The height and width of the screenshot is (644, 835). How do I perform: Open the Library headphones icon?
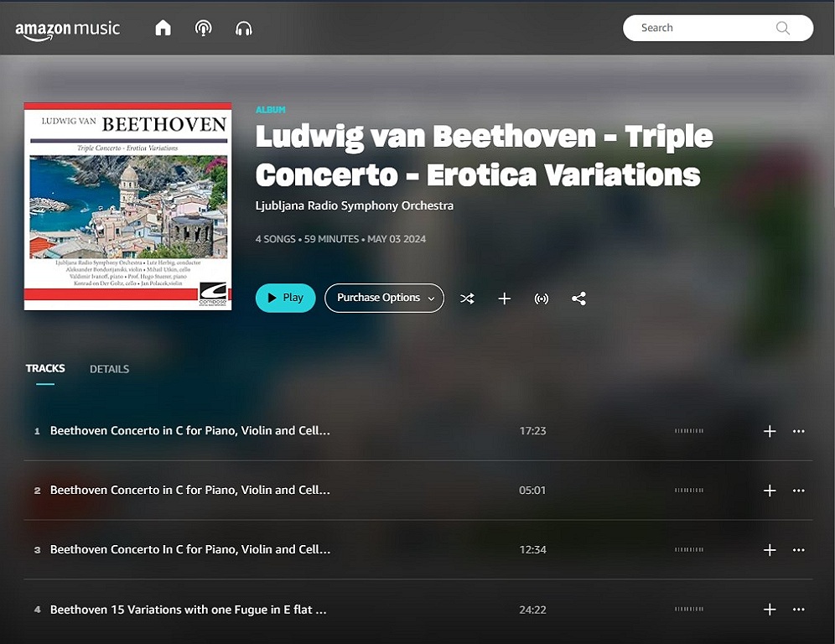point(244,29)
